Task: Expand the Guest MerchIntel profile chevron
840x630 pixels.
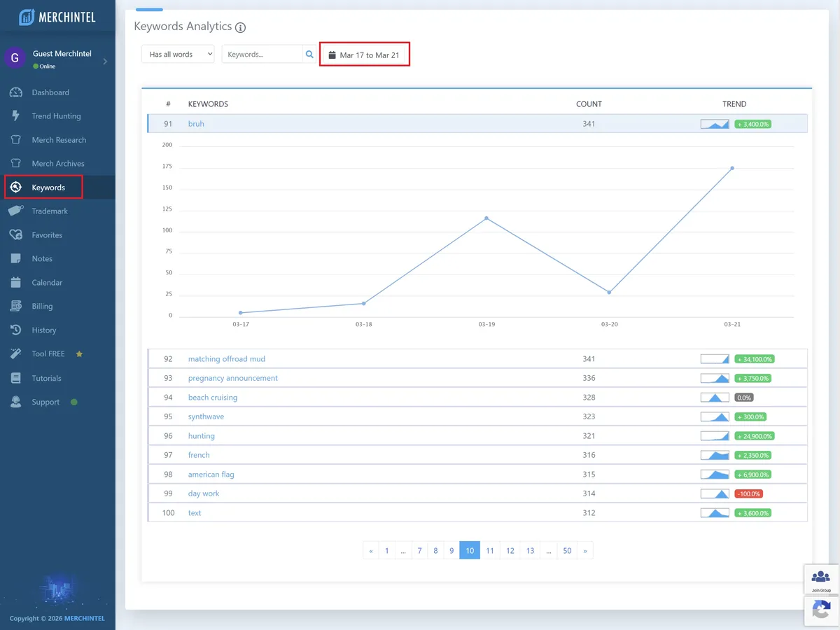Action: tap(106, 61)
